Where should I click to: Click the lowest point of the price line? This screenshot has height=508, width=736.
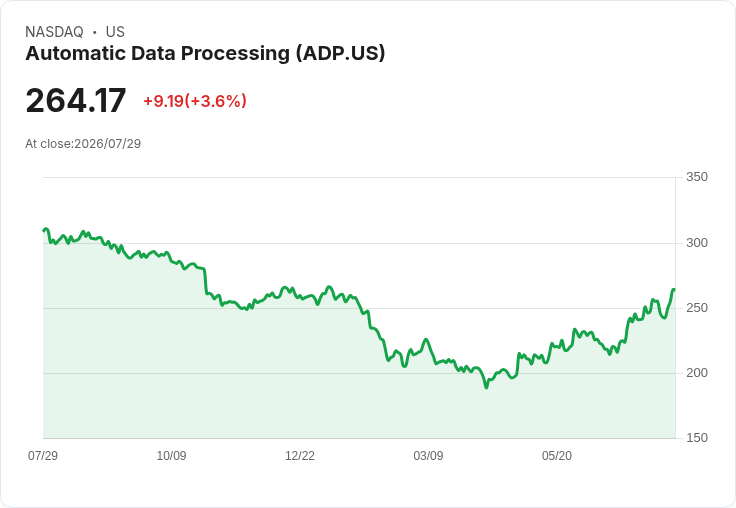(x=486, y=387)
